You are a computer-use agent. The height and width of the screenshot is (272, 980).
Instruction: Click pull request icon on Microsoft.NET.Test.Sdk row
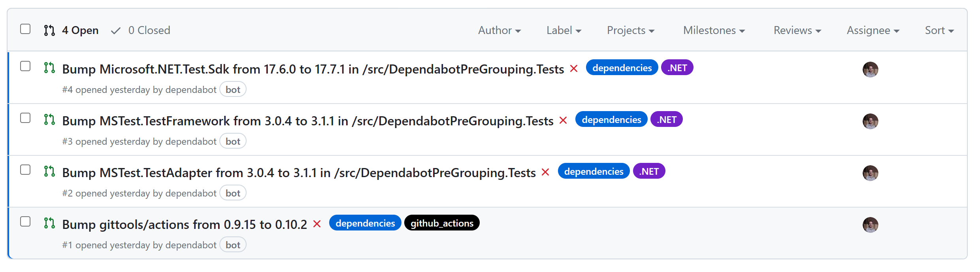[x=49, y=68]
